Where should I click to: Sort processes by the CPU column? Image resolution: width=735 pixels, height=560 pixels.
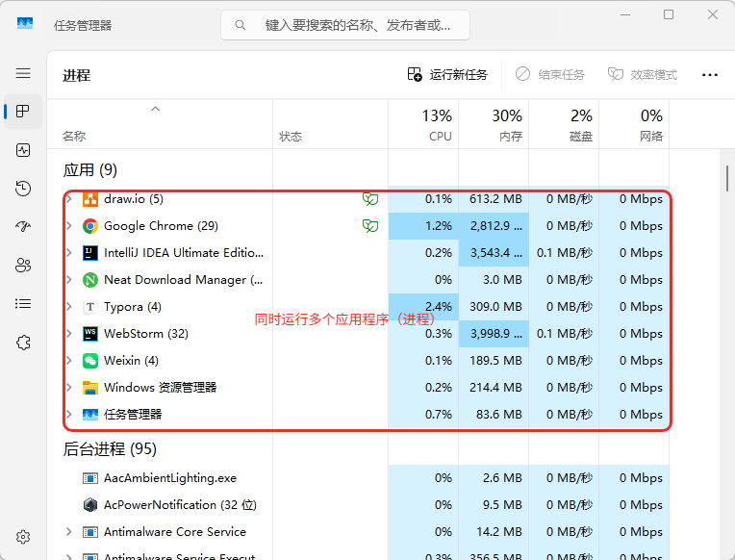click(x=424, y=126)
